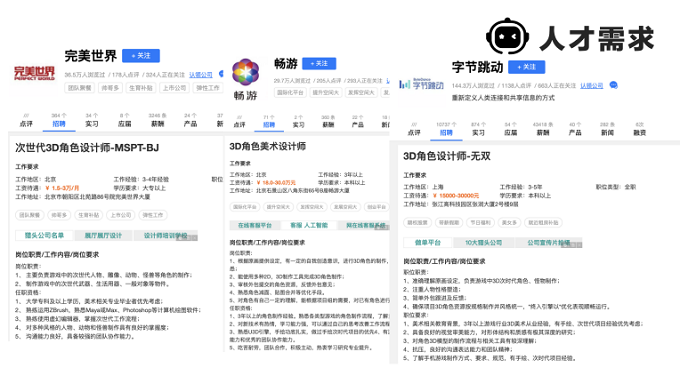Click the robot head icon beside 人才需求
The image size is (680, 376).
pyautogui.click(x=507, y=37)
